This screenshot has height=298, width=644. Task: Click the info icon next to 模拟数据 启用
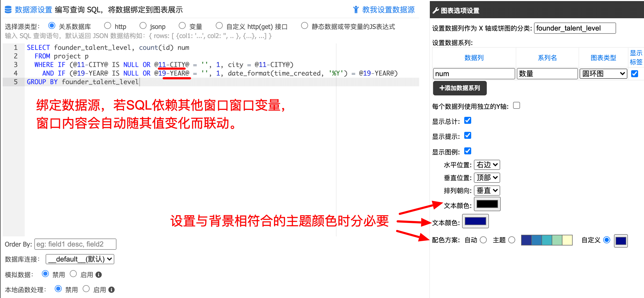99,275
